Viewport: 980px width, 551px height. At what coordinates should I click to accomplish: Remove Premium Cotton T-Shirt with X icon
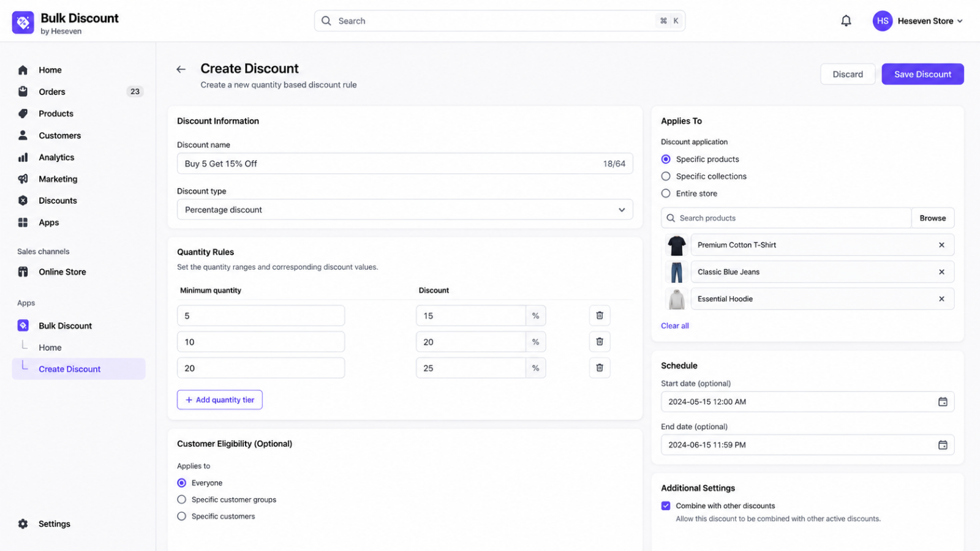[x=941, y=245]
